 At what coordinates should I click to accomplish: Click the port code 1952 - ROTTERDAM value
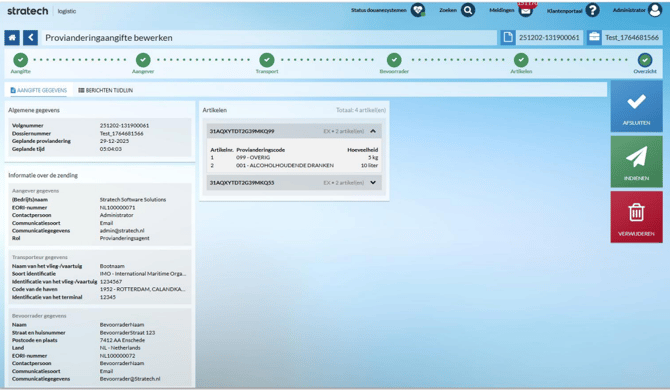(143, 289)
